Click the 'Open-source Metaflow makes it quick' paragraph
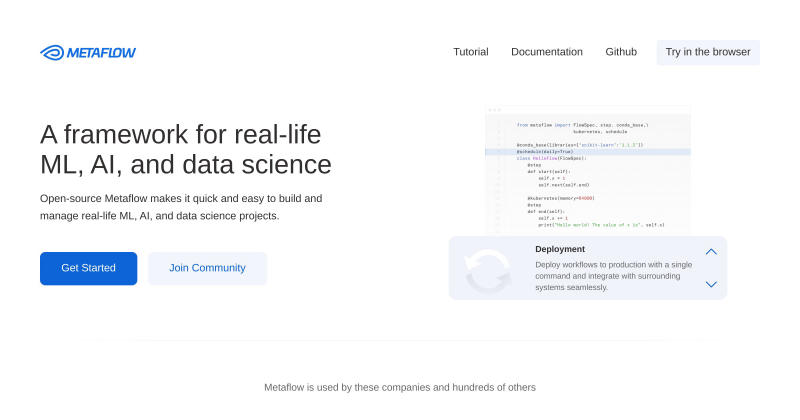The image size is (800, 420). click(181, 207)
